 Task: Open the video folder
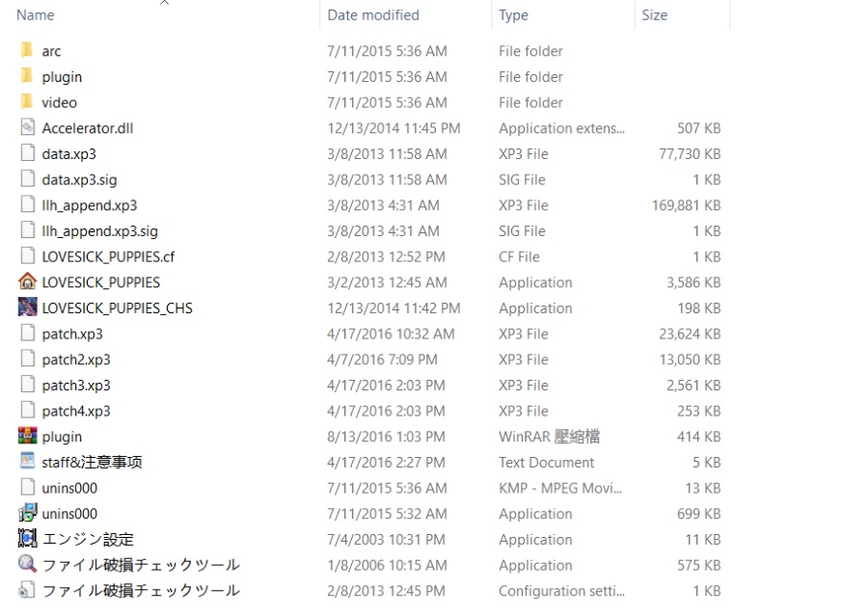[x=59, y=102]
